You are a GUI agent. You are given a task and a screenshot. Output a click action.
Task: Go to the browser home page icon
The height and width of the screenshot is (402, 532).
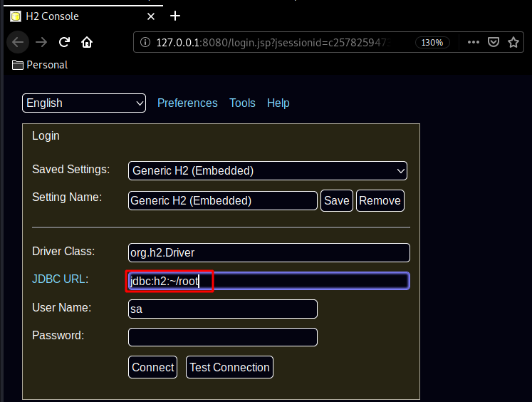tap(87, 42)
